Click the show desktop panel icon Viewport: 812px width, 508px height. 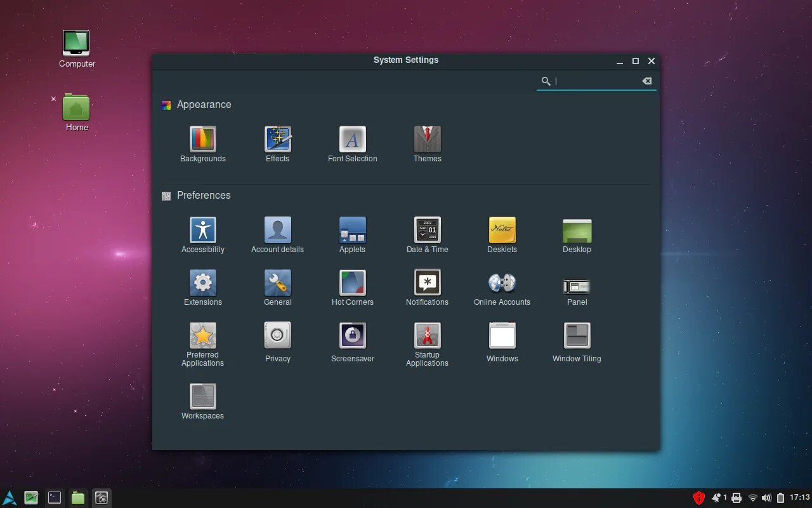pyautogui.click(x=31, y=498)
